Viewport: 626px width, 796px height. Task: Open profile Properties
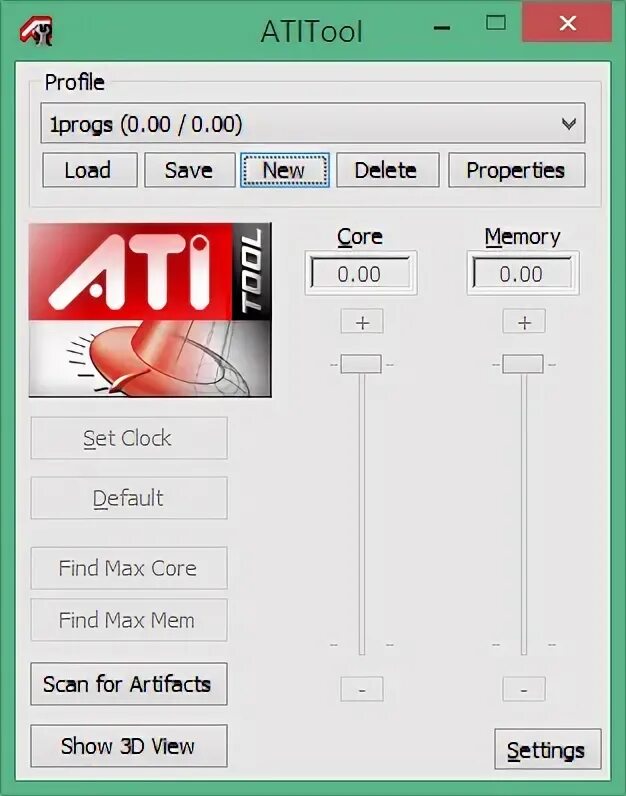pos(517,170)
